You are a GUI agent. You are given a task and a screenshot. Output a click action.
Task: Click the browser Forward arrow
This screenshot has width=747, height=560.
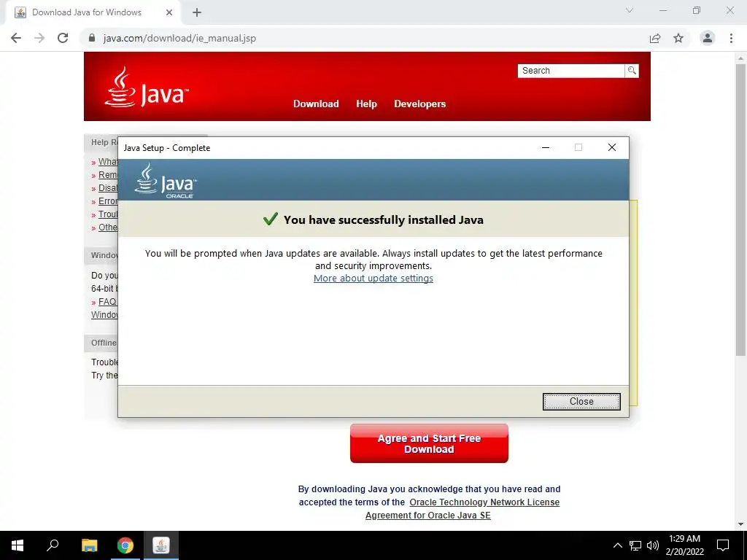point(39,38)
